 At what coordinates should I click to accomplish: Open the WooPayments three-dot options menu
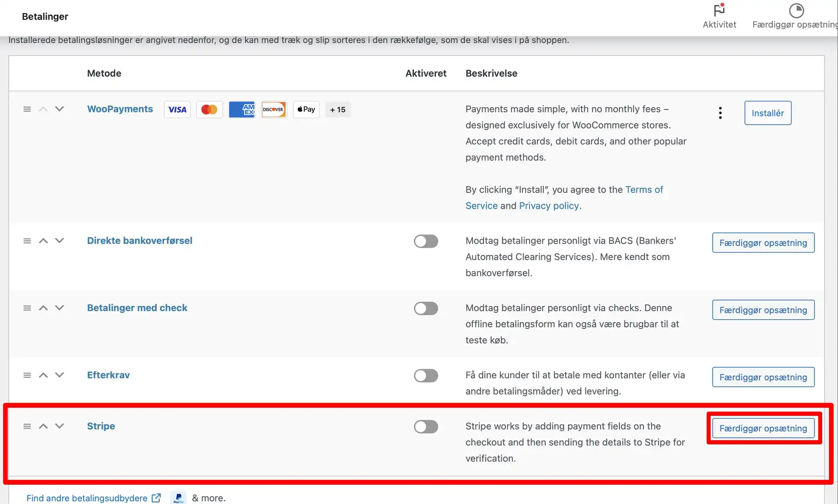pyautogui.click(x=720, y=113)
